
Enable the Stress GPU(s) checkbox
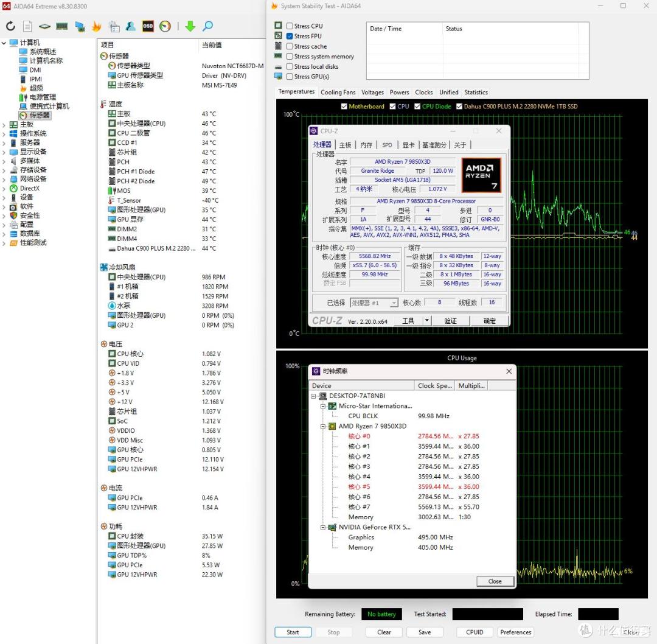tap(290, 77)
